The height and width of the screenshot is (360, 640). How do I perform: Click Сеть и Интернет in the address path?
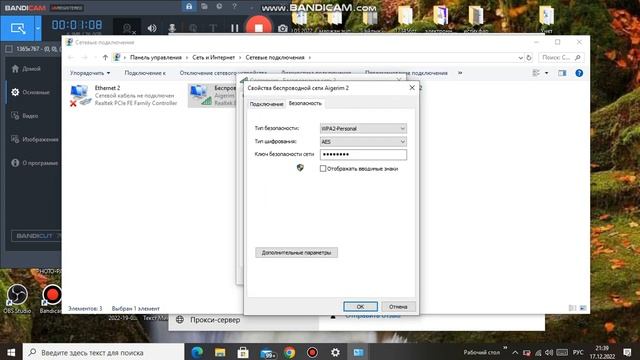(x=213, y=58)
